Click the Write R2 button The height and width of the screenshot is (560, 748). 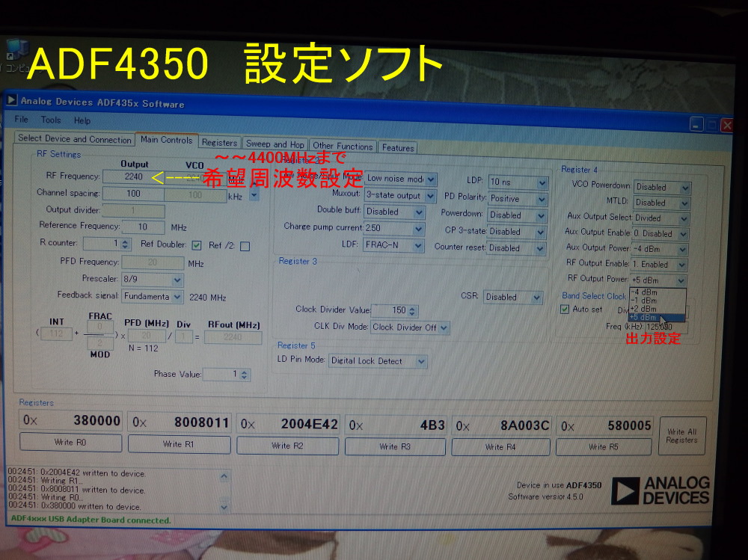point(287,446)
